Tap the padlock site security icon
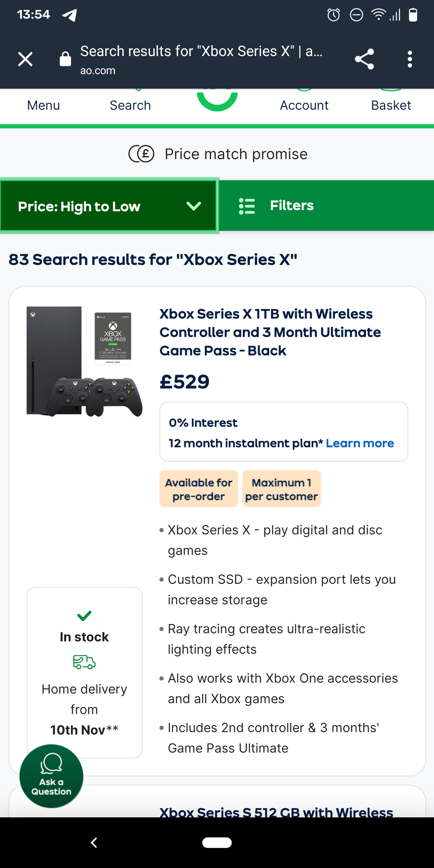 (x=65, y=59)
